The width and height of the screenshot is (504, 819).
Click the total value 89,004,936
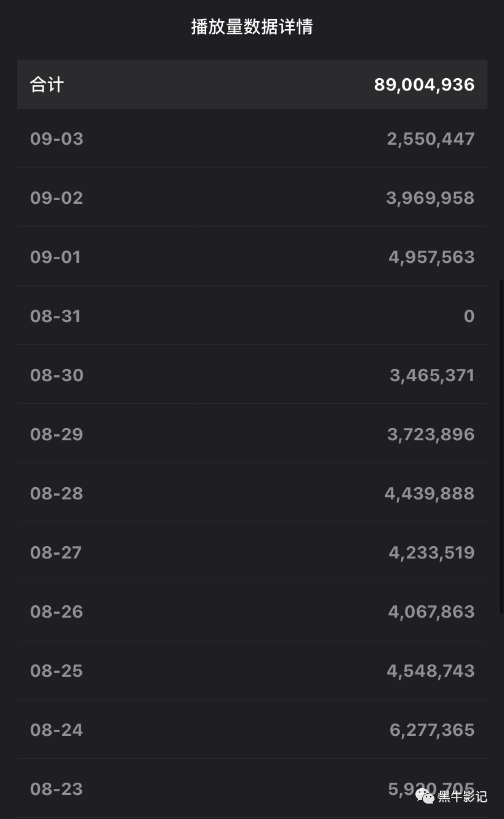pos(424,85)
